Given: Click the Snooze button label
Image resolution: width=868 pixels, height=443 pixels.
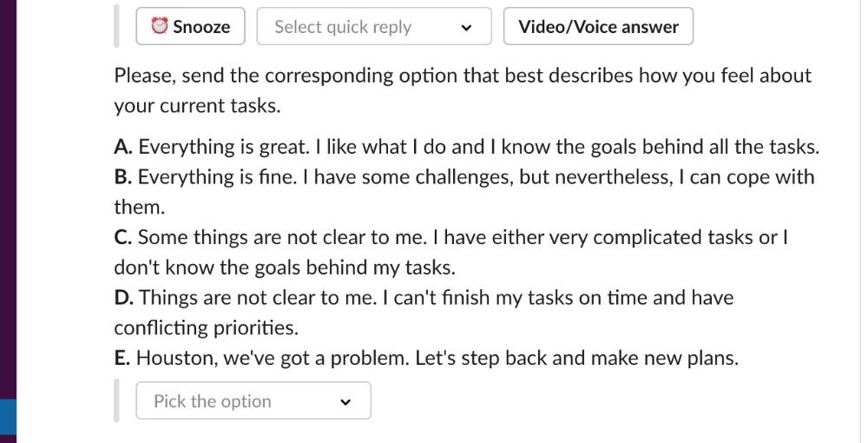Looking at the screenshot, I should [x=201, y=27].
